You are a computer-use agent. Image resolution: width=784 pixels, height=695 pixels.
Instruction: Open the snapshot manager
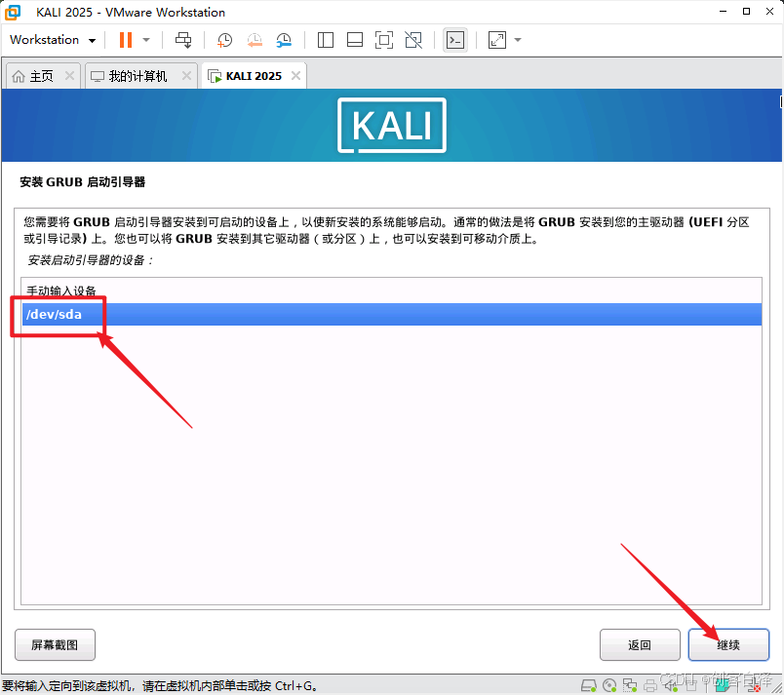[x=284, y=40]
